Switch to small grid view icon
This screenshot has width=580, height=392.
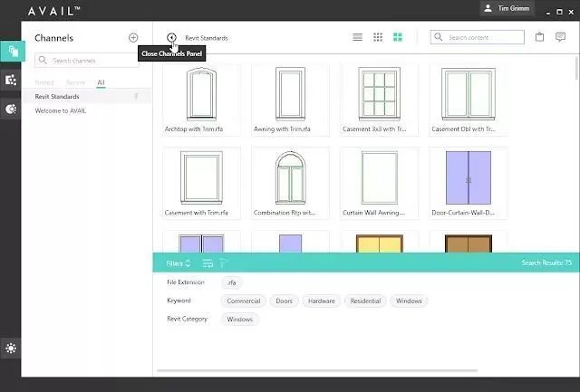[378, 37]
